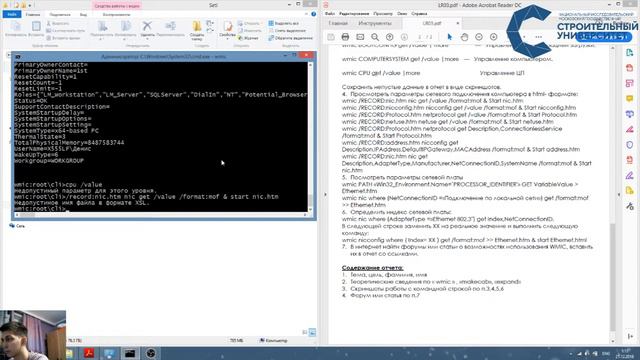Expand Acrobat left navigation pane arrow
The height and width of the screenshot is (360, 640).
325,195
